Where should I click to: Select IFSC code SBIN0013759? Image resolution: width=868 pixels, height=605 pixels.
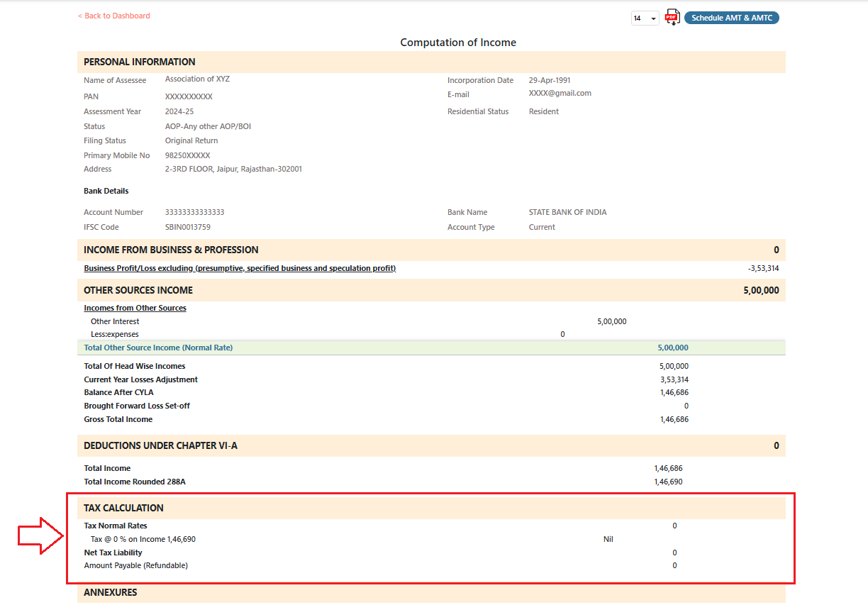(x=188, y=227)
